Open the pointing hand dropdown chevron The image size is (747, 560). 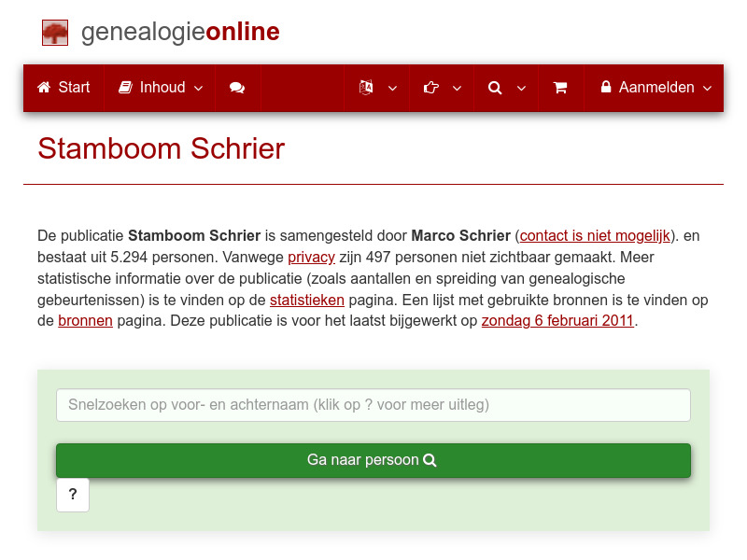point(457,89)
